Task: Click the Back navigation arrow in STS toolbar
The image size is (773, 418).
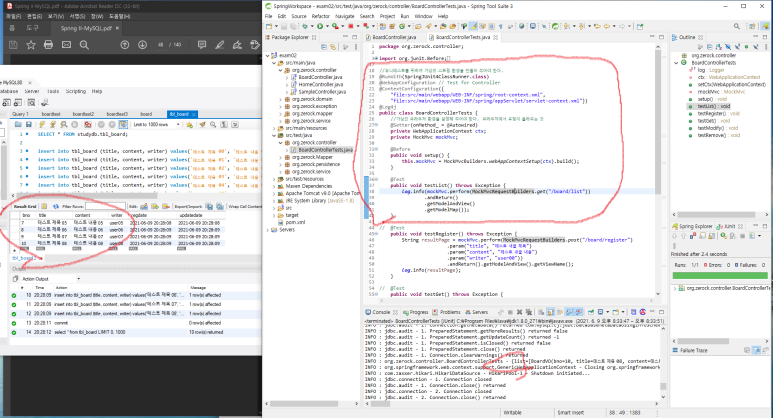Action: pyautogui.click(x=607, y=26)
